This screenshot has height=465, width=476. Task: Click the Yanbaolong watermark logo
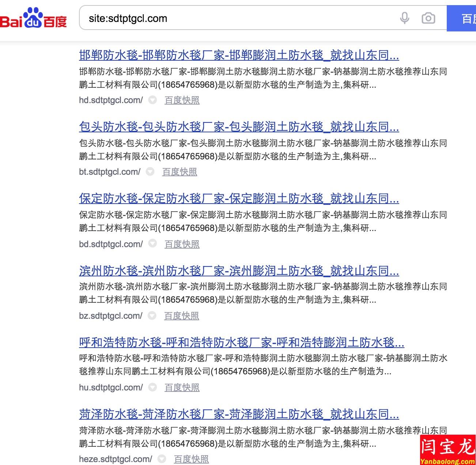coord(447,449)
